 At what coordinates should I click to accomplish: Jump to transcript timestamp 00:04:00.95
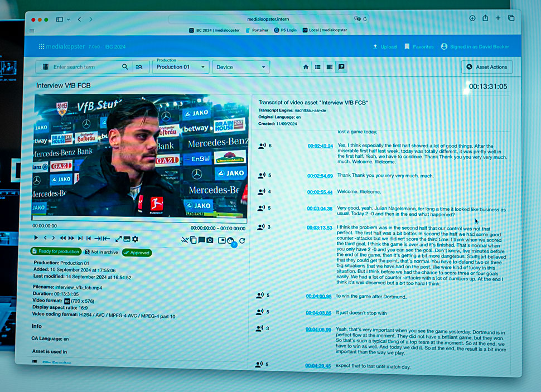[318, 296]
